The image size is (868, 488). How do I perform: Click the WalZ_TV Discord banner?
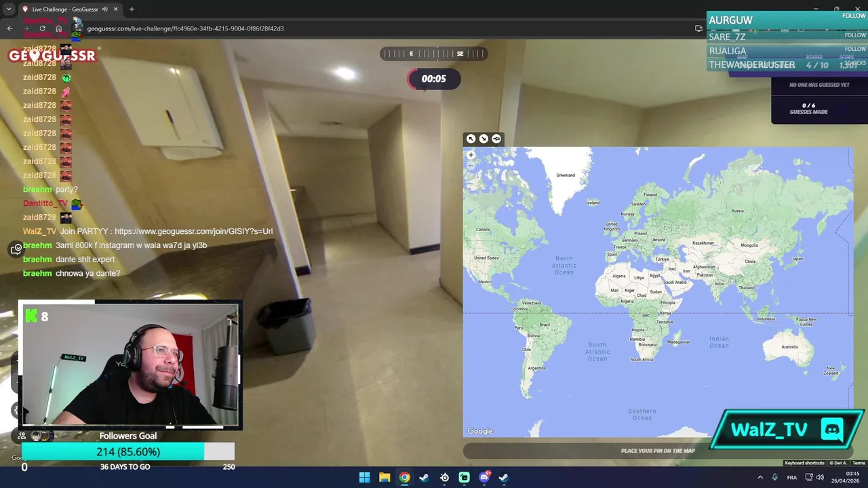(x=787, y=430)
